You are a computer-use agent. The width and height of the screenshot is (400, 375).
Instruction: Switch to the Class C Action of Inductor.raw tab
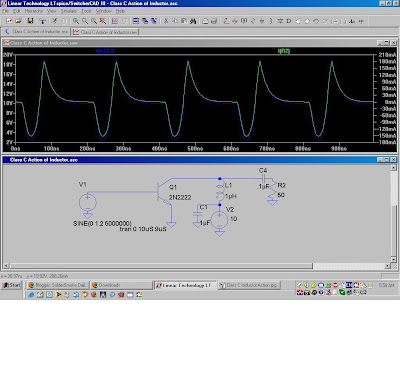(x=105, y=32)
